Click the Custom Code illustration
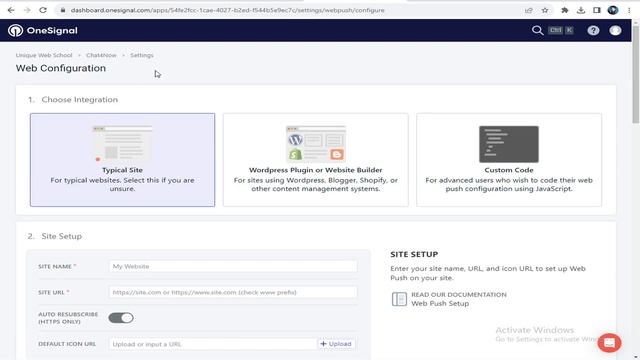Screen dimensions: 640x360 pos(509,144)
